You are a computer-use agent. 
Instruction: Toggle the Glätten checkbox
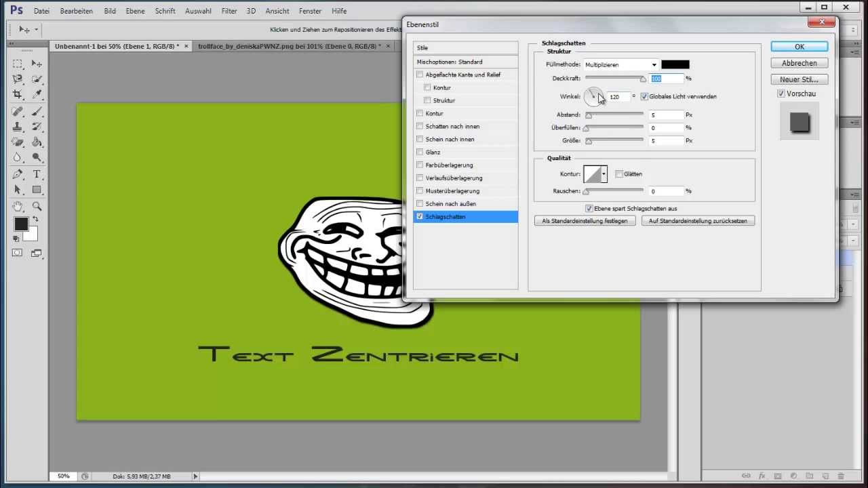click(619, 174)
